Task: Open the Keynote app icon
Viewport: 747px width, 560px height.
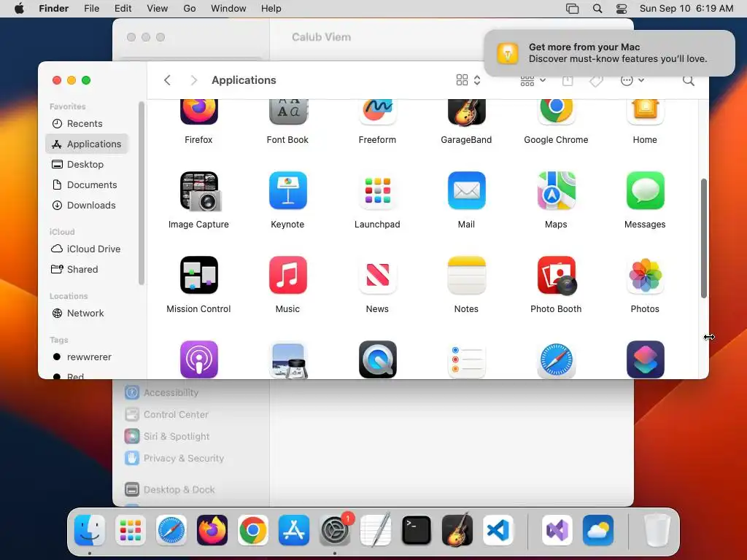Action: (287, 190)
